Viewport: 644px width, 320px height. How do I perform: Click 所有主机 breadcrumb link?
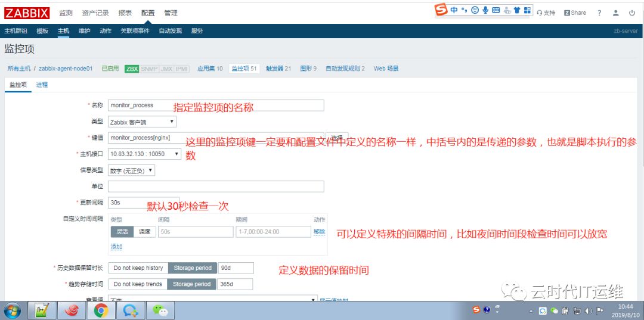pos(19,69)
